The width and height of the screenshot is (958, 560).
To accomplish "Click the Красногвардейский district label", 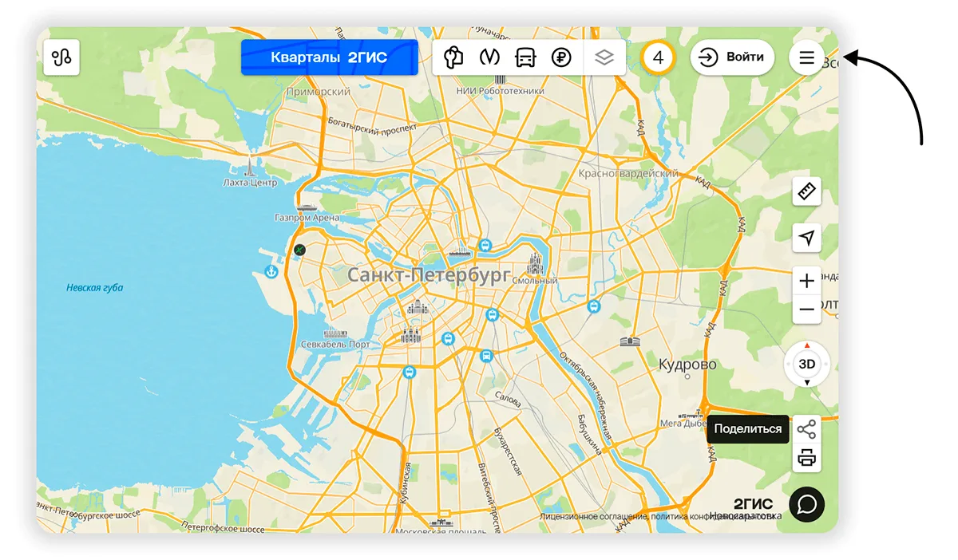I will [x=628, y=173].
